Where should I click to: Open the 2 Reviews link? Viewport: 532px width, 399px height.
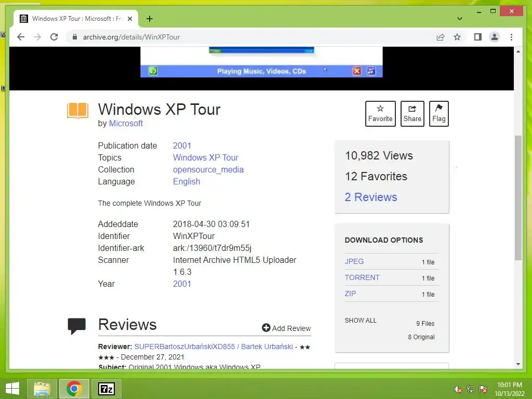(371, 197)
